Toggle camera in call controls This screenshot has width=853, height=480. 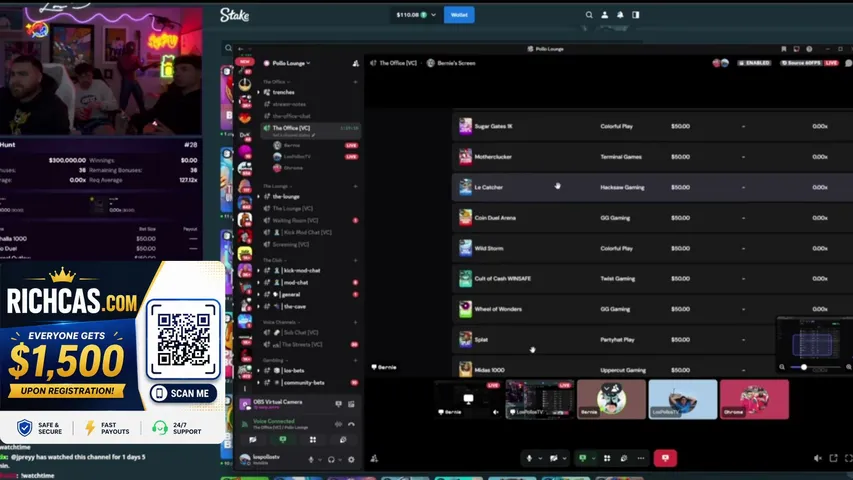point(554,458)
